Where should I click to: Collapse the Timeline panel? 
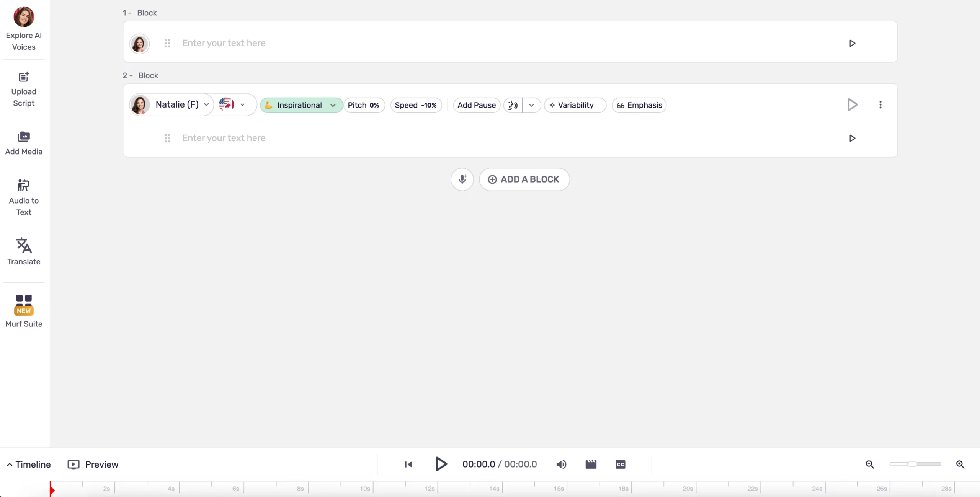pos(29,464)
